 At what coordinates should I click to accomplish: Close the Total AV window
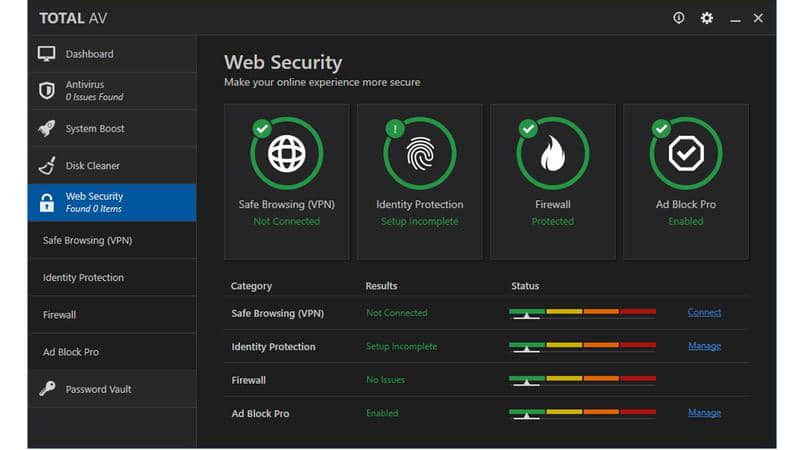tap(758, 18)
